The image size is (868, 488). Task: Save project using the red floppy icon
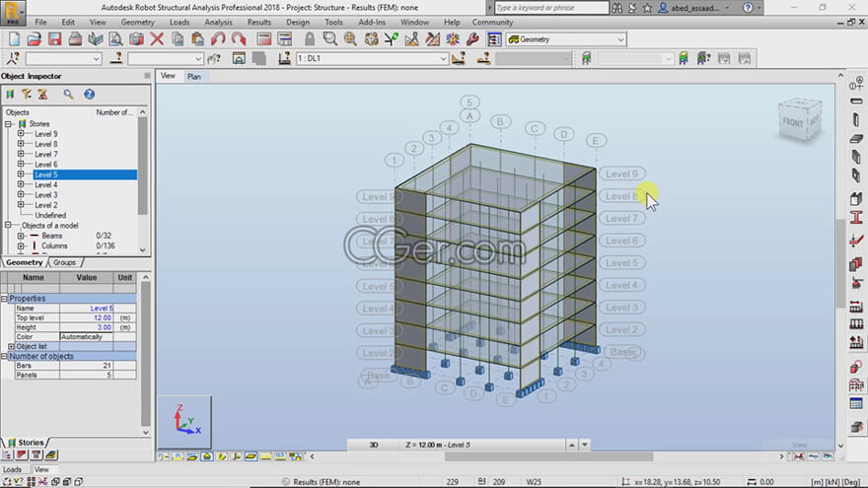(x=55, y=38)
